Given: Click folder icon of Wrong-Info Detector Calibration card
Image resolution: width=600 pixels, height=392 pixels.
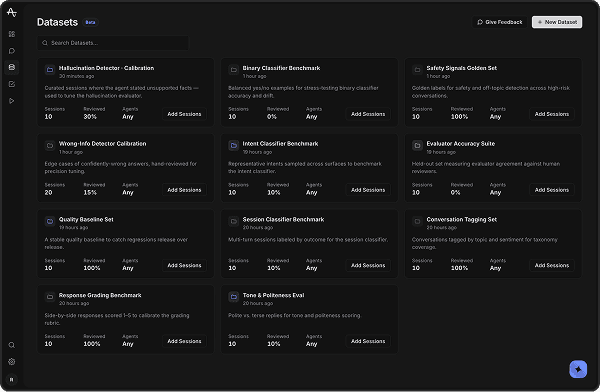Looking at the screenshot, I should point(50,145).
